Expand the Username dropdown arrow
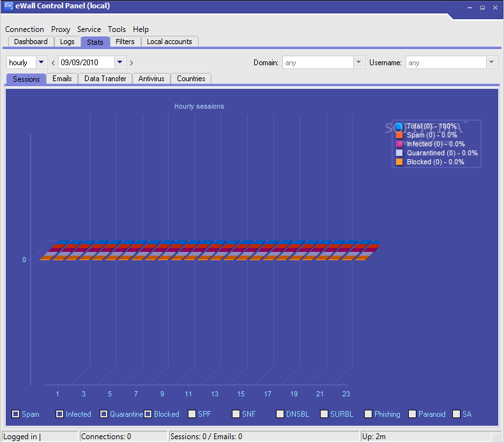The width and height of the screenshot is (504, 443). point(491,62)
